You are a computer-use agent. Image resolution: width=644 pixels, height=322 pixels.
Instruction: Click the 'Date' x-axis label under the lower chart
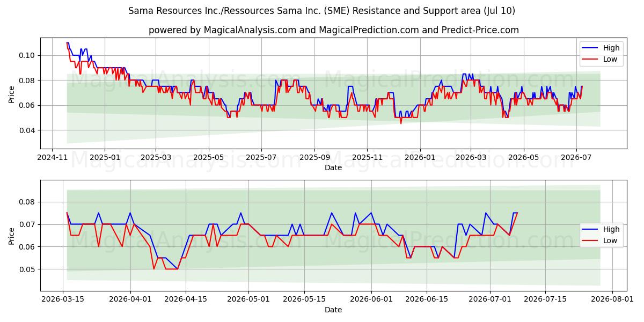tap(333, 309)
